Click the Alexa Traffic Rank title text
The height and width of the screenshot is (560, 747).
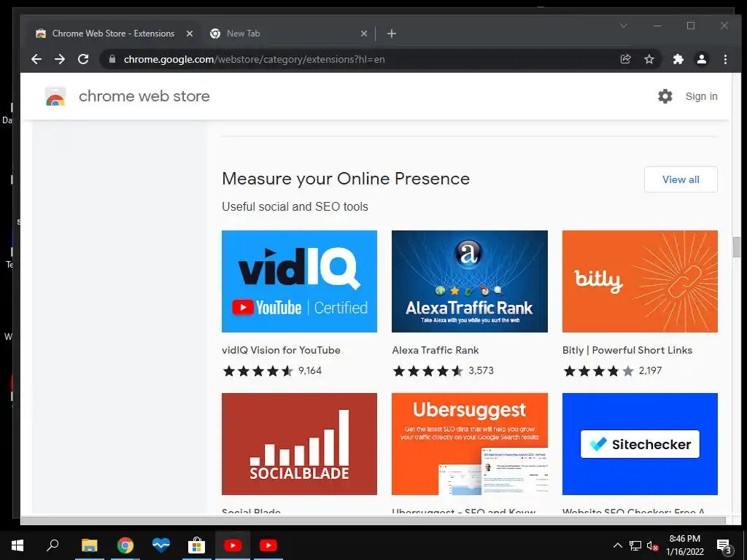click(x=436, y=350)
